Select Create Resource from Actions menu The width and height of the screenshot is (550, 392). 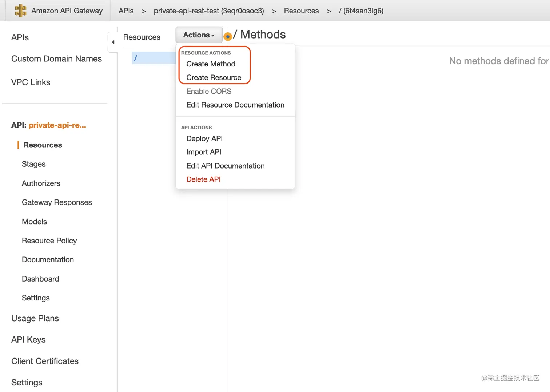coord(214,77)
